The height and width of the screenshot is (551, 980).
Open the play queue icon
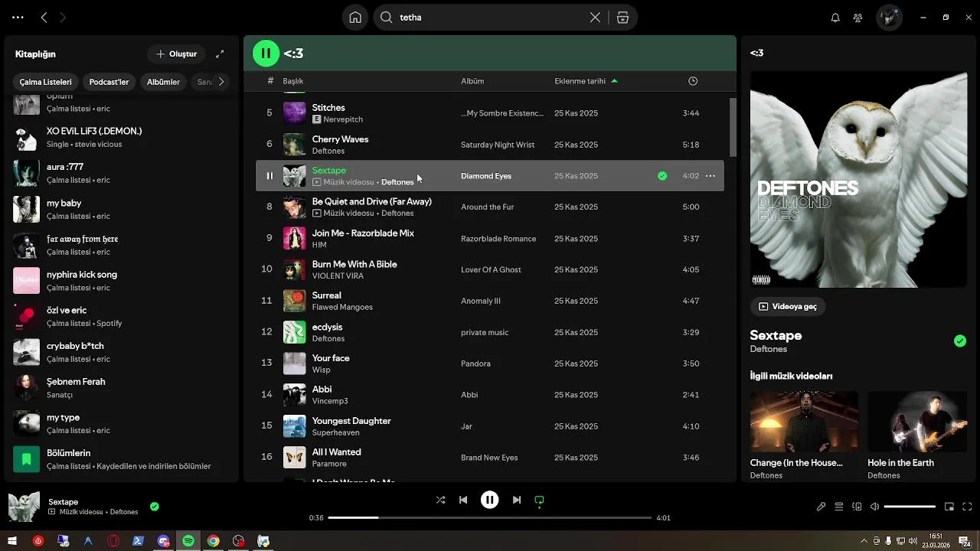pyautogui.click(x=839, y=507)
